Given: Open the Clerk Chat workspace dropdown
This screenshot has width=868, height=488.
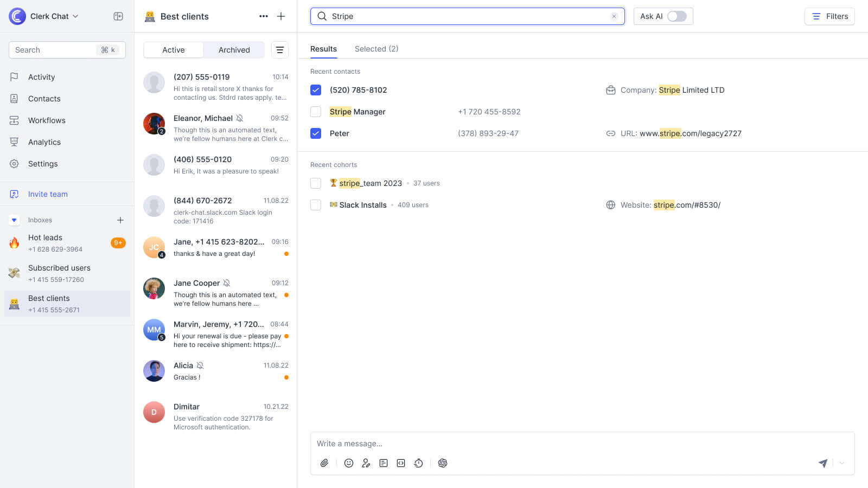Looking at the screenshot, I should 54,16.
